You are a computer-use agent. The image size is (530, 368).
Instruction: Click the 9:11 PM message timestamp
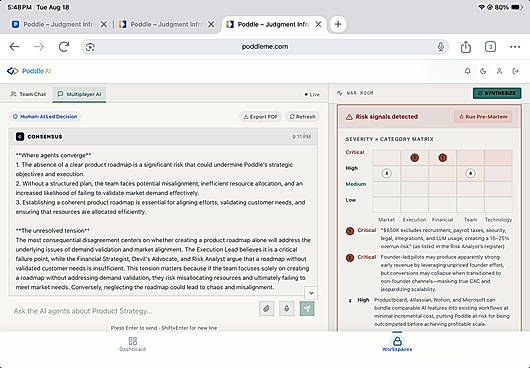[302, 137]
